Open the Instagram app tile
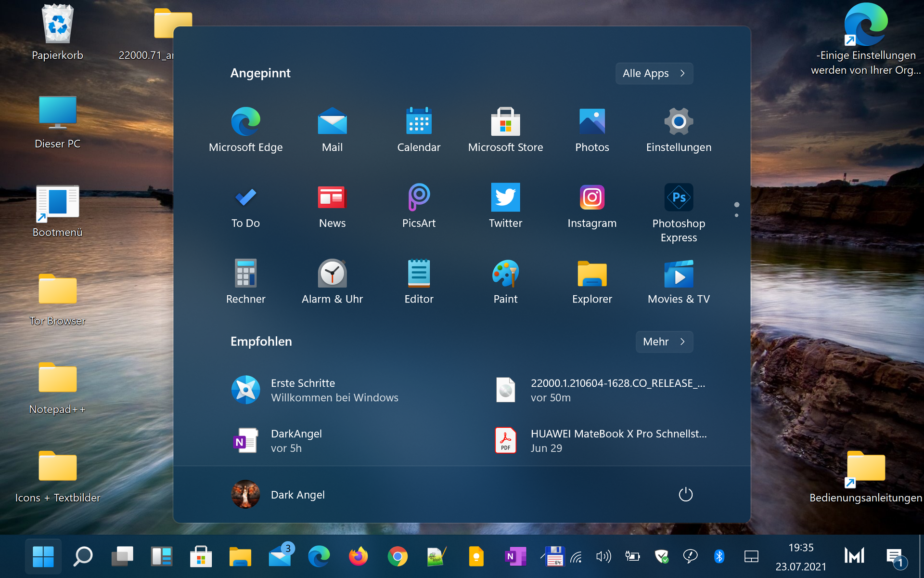Image resolution: width=924 pixels, height=578 pixels. pyautogui.click(x=592, y=206)
